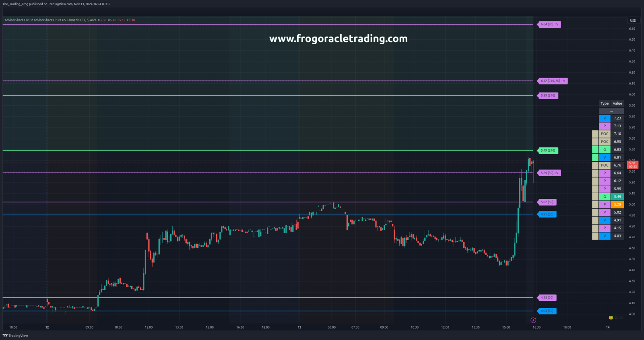Image resolution: width=644 pixels, height=340 pixels.
Task: Click the highlighted green 5.49 table cell
Action: click(x=617, y=197)
